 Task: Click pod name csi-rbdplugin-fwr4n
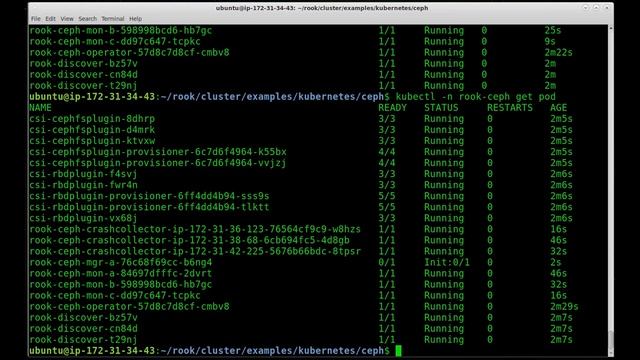[83, 185]
